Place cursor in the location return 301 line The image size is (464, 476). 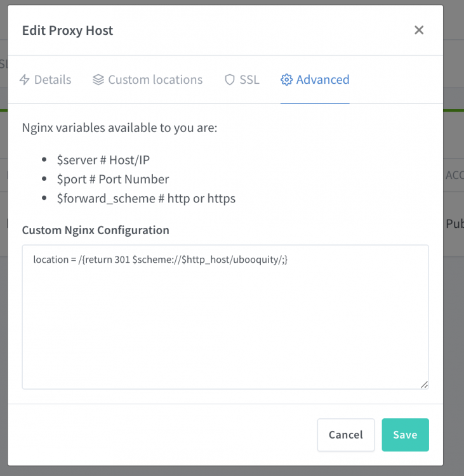click(x=161, y=260)
